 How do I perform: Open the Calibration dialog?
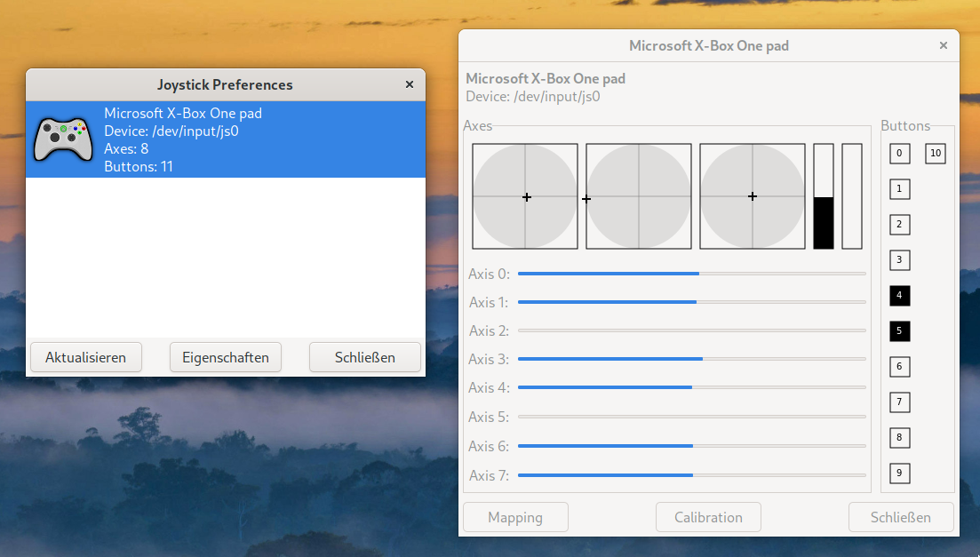[x=708, y=517]
